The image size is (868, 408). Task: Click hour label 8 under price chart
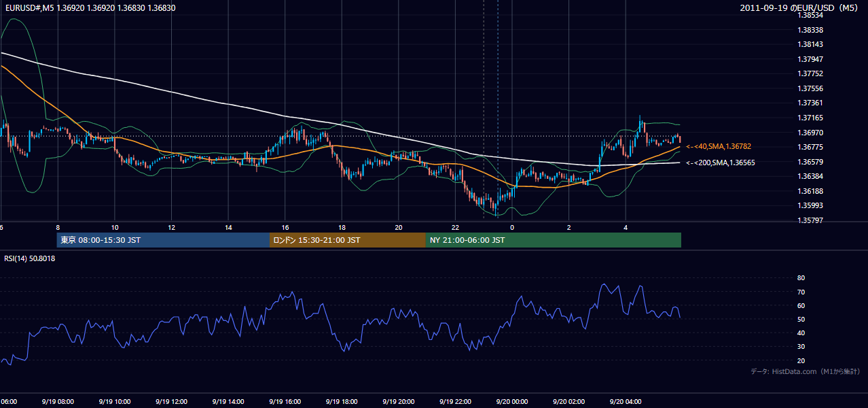pyautogui.click(x=58, y=228)
